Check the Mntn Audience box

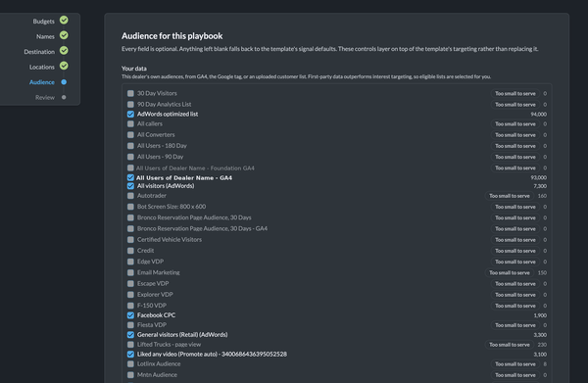130,375
